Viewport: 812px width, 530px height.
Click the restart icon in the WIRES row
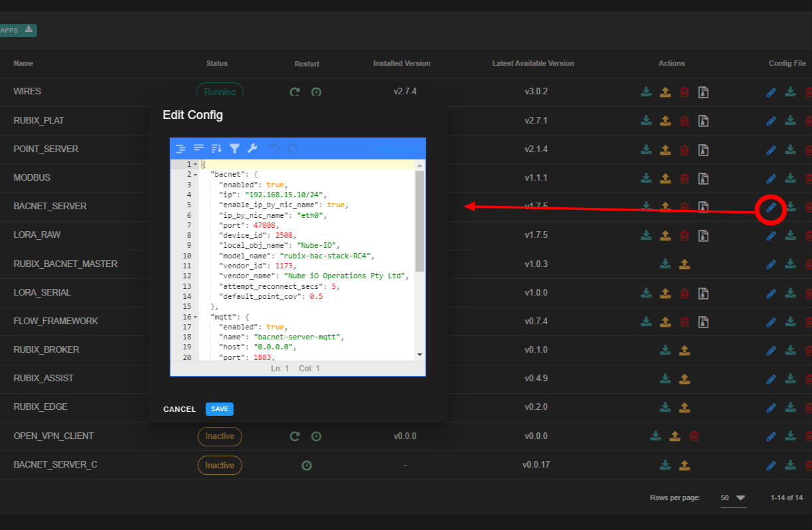[x=295, y=92]
